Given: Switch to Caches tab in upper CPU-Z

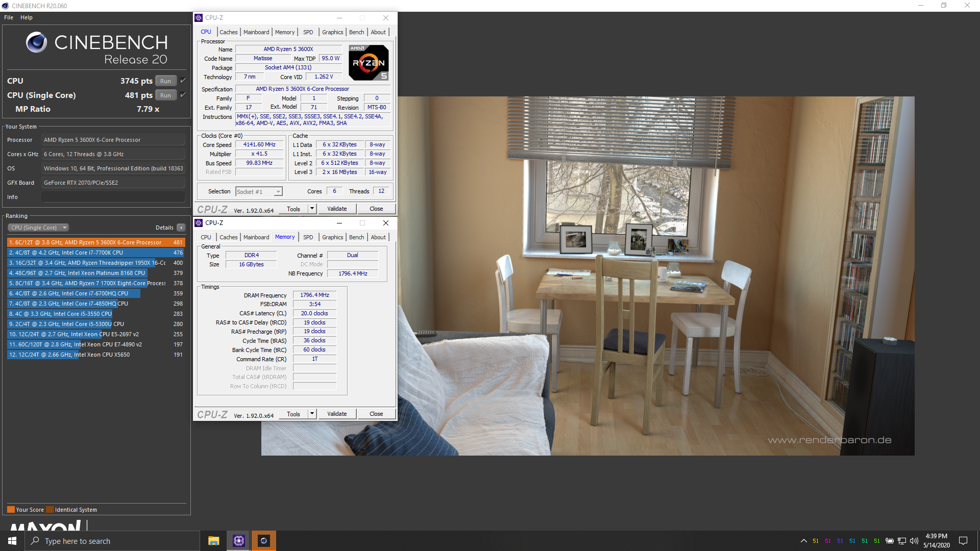Looking at the screenshot, I should [x=229, y=32].
